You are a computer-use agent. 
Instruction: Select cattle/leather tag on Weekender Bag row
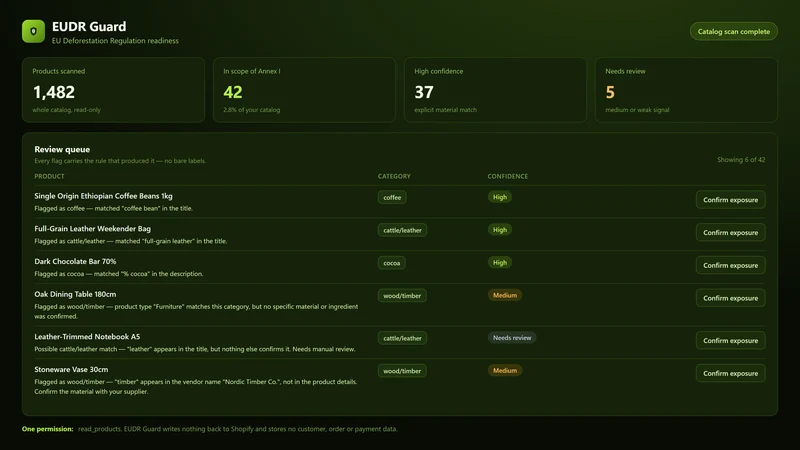(x=402, y=230)
